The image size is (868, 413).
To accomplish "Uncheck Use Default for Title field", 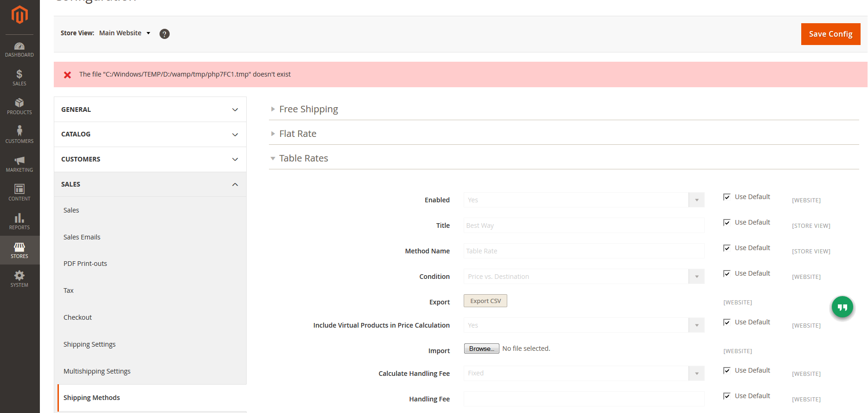I will point(727,223).
